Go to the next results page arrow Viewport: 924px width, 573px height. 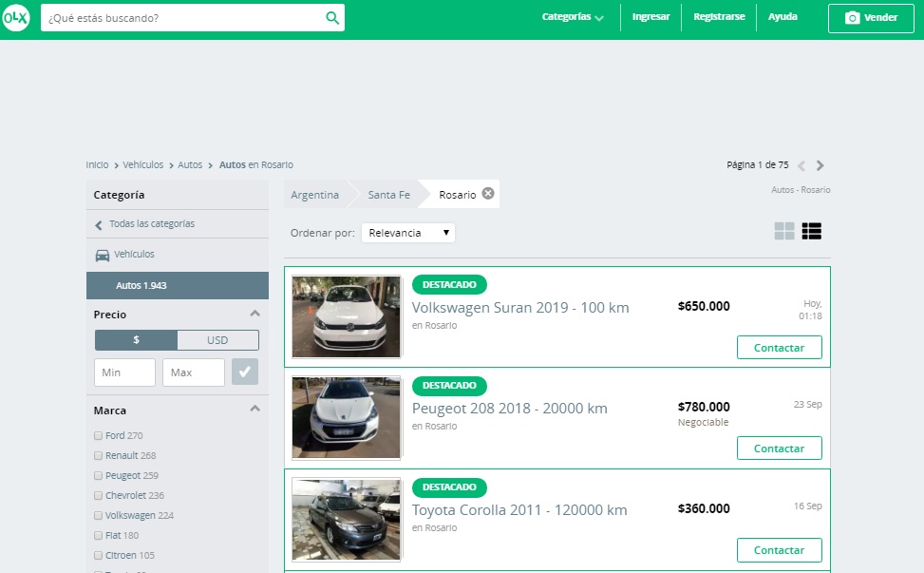point(820,165)
